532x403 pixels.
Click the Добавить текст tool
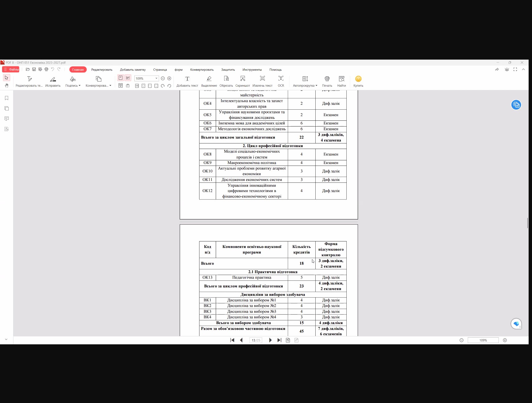pyautogui.click(x=187, y=82)
